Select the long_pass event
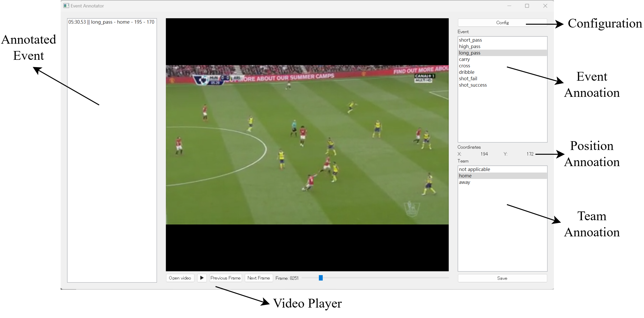The width and height of the screenshot is (644, 318). 469,53
